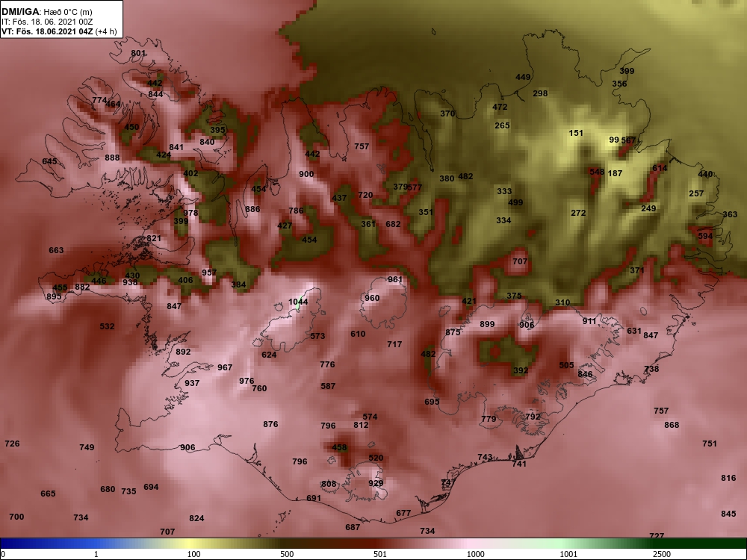The image size is (747, 560).
Task: Click the low value 151
Action: (576, 133)
